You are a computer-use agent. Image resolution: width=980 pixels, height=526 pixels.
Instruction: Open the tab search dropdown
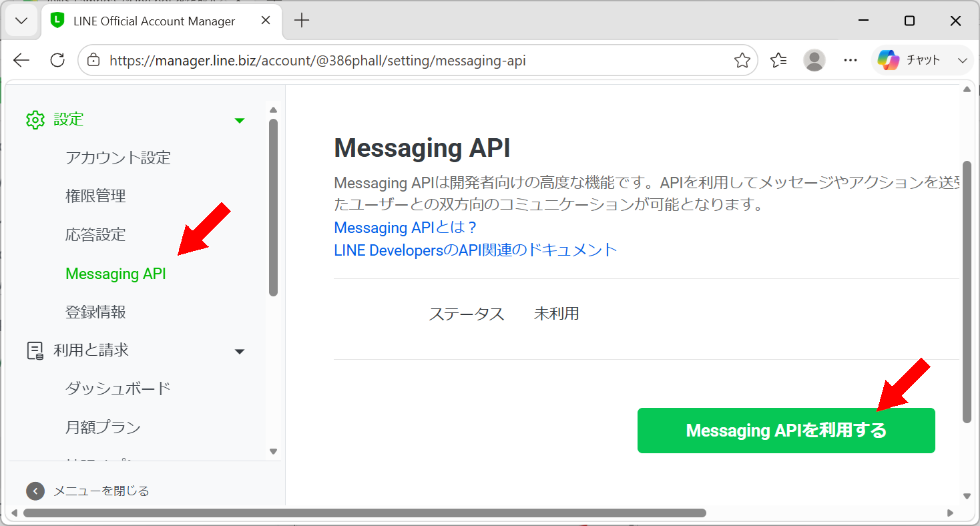point(21,21)
